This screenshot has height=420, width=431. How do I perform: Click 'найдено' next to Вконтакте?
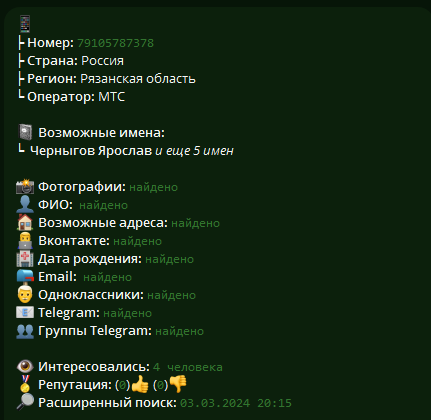point(137,241)
